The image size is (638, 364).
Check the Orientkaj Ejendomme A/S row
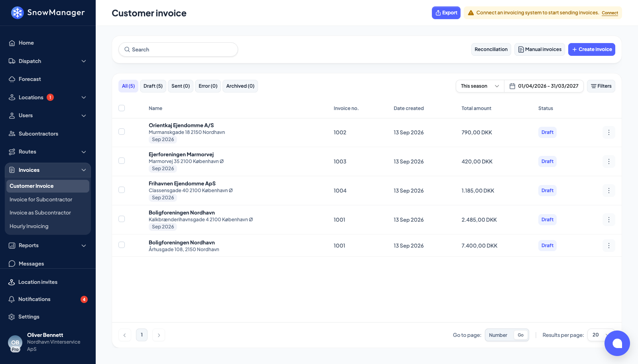122,132
